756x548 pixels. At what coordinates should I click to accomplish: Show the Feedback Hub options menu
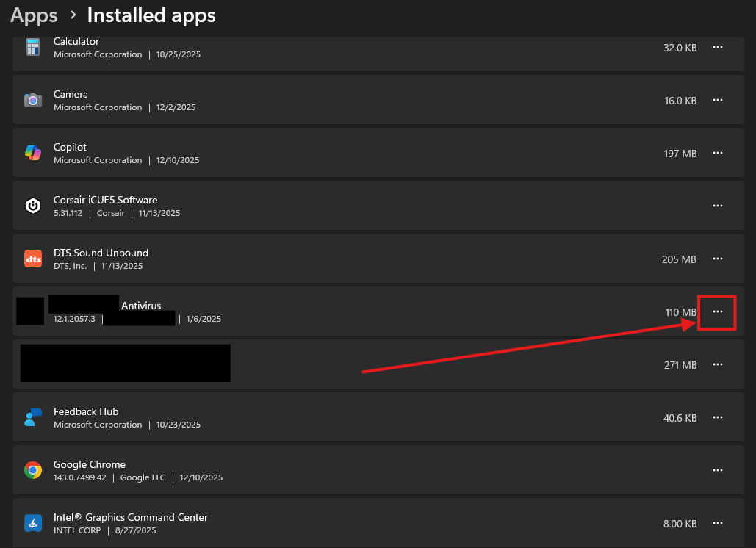pyautogui.click(x=718, y=417)
